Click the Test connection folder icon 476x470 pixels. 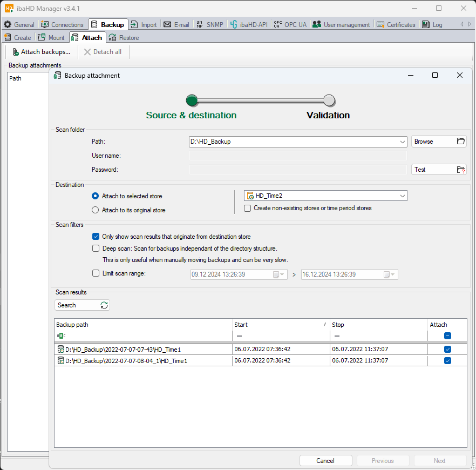tap(460, 170)
